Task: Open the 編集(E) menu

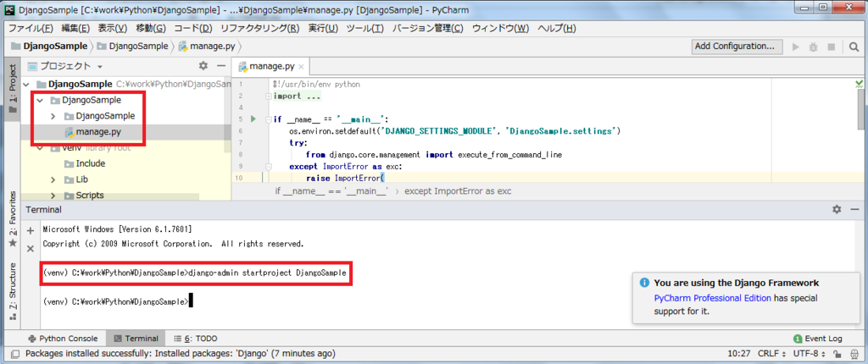Action: click(75, 28)
